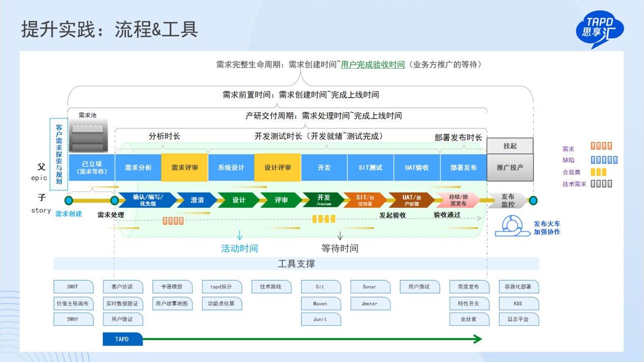Screen dimensions: 644x362
Task: Click the dark down arrow above 等待时间
Action: coord(340,235)
